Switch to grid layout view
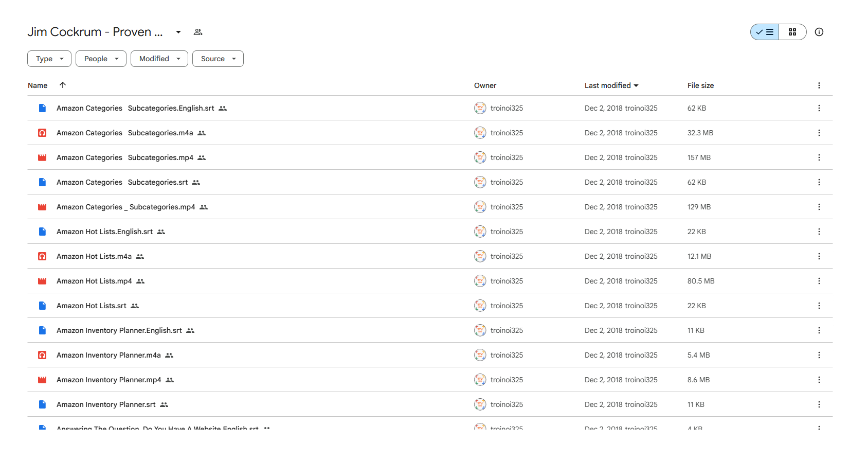868x461 pixels. pos(792,32)
